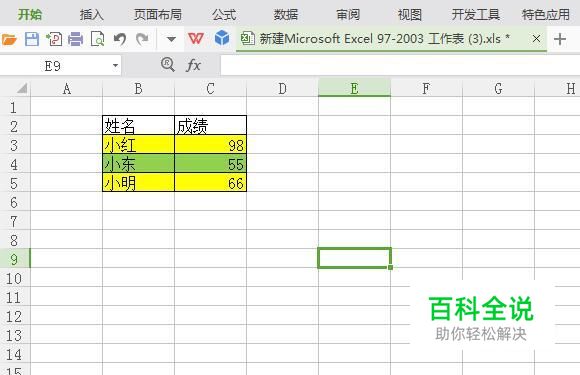Select row 1 header
Screen dimensions: 580x375
15,108
